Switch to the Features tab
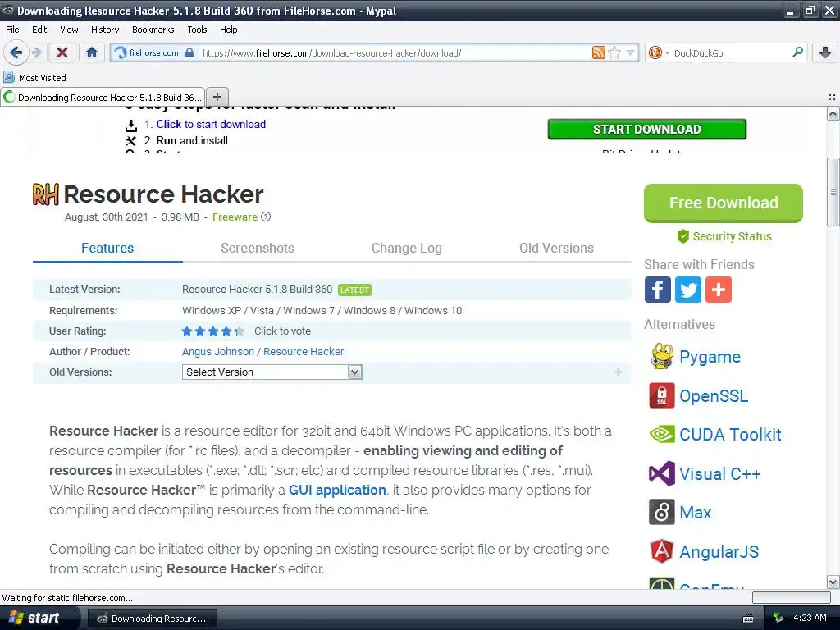Viewport: 840px width, 630px height. [107, 248]
